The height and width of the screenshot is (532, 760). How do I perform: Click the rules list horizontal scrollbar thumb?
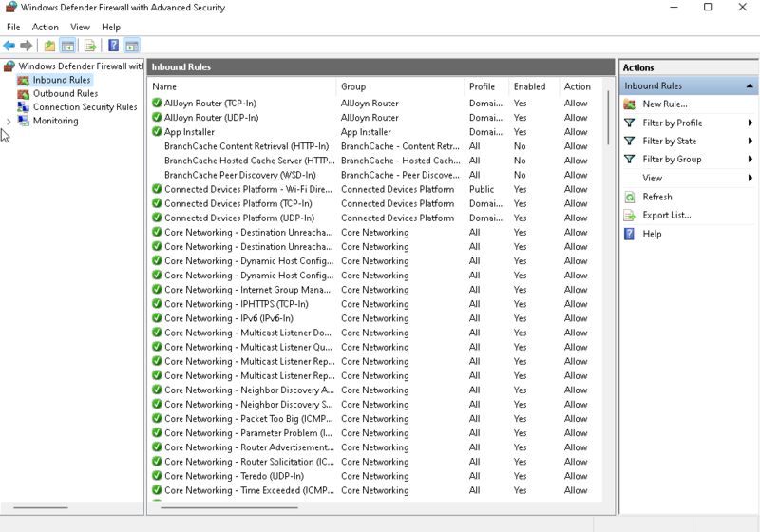229,507
